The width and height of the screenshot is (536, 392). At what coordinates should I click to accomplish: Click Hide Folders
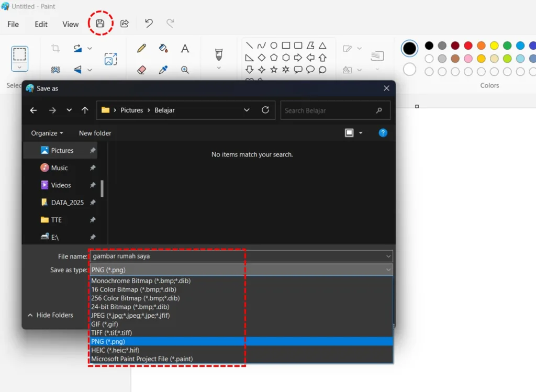(x=50, y=315)
